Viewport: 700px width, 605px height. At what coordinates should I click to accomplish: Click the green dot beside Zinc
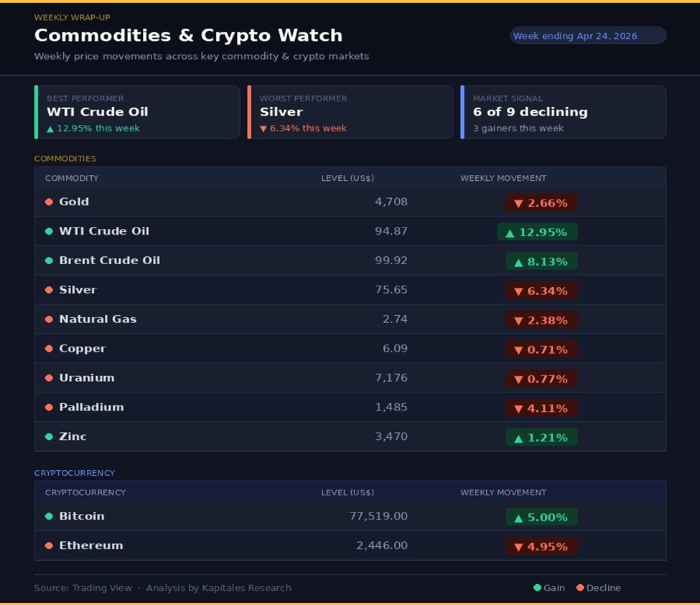coord(49,437)
